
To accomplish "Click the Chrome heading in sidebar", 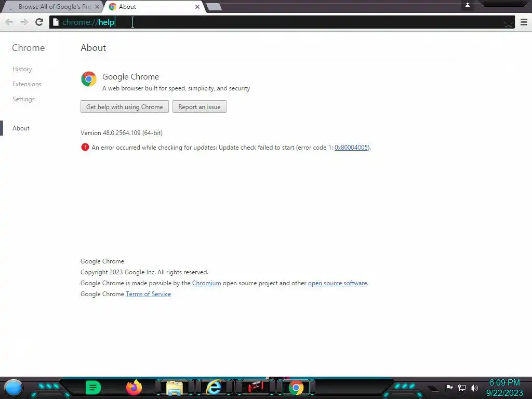I will pos(29,48).
